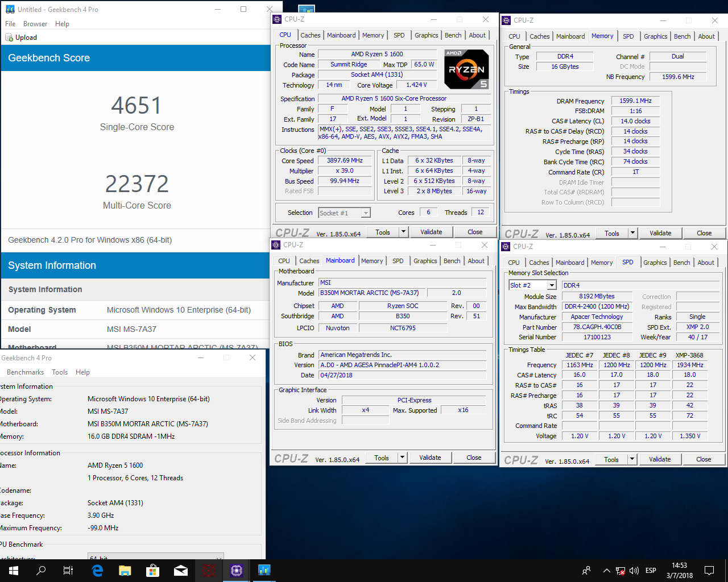Screen dimensions: 728x582
Task: Open About tab in the SPD window
Action: pos(706,263)
